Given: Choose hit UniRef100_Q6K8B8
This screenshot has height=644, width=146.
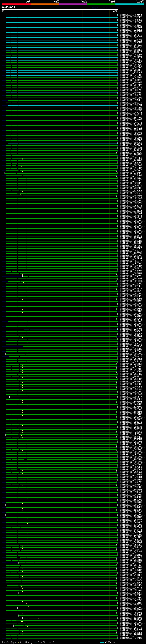Looking at the screenshot, I should pyautogui.click(x=131, y=67).
